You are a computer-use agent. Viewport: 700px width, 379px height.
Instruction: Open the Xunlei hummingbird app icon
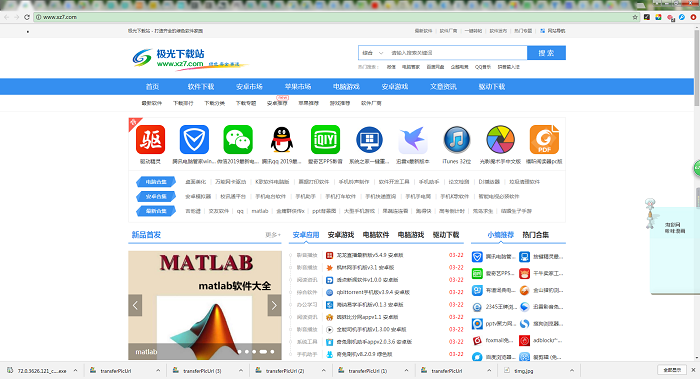pyautogui.click(x=413, y=140)
